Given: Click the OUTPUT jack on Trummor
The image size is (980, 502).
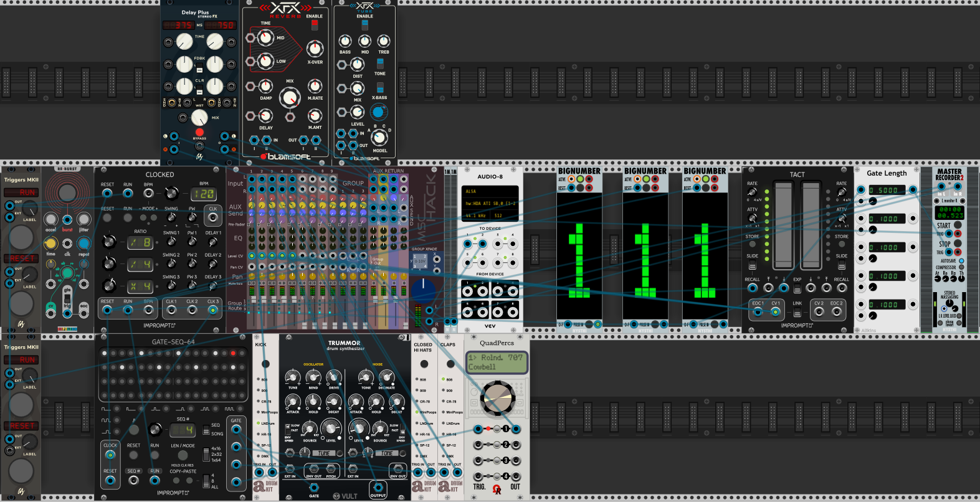Looking at the screenshot, I should tap(378, 487).
